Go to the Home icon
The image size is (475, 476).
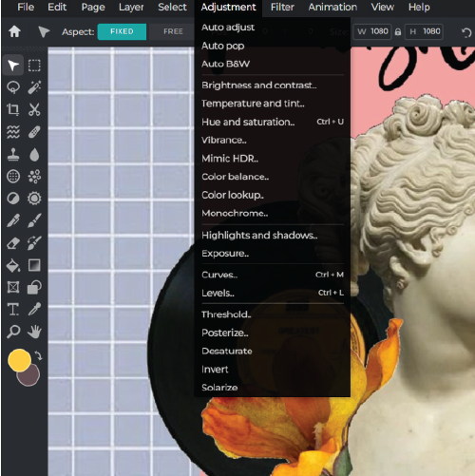pyautogui.click(x=14, y=31)
